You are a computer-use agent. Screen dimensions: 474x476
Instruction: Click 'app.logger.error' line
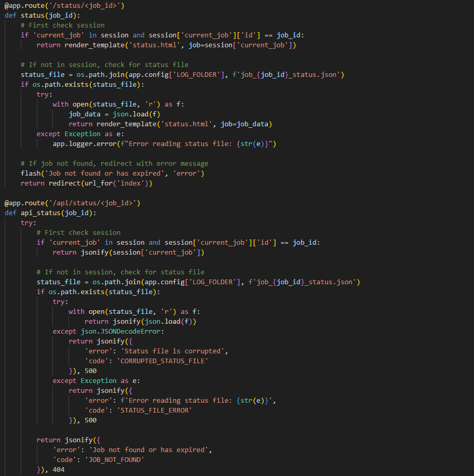click(x=165, y=143)
